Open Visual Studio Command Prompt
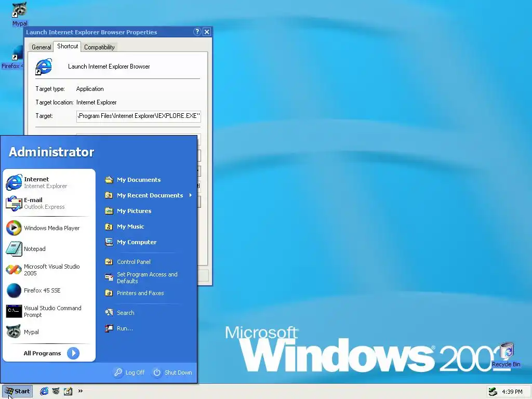This screenshot has height=399, width=532. point(49,311)
